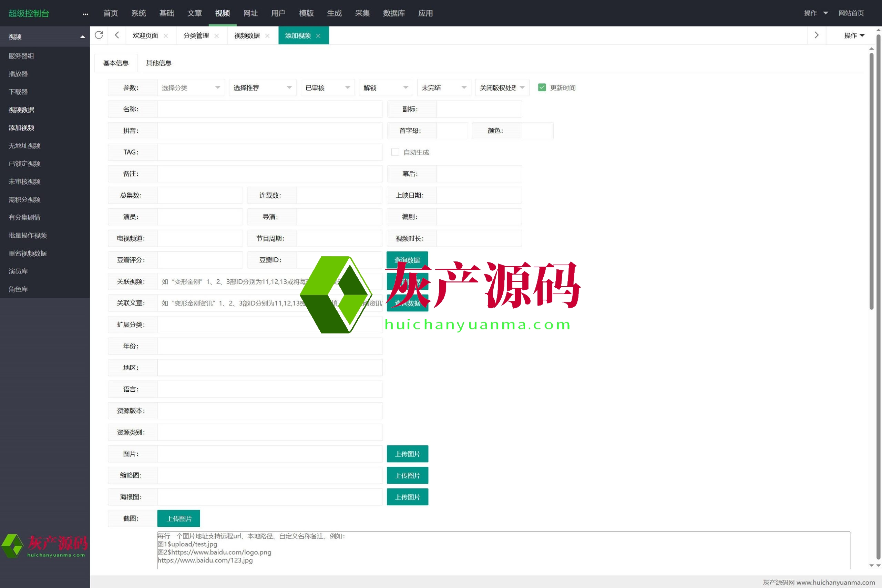Toggle the 更新时间 checkbox
Viewport: 882px width, 588px height.
point(542,87)
